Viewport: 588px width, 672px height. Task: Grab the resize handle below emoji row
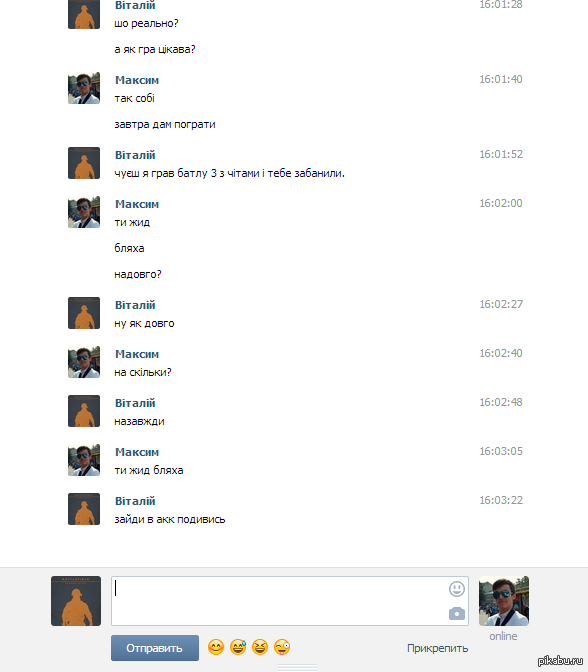[297, 667]
